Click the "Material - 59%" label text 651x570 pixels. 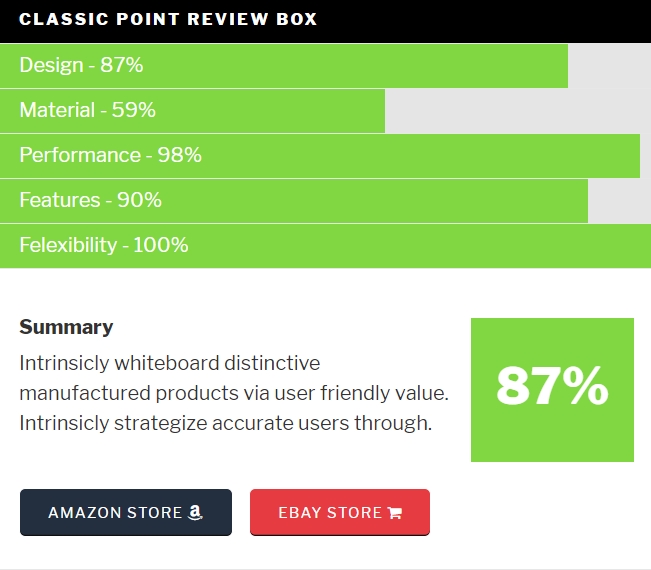coord(88,110)
